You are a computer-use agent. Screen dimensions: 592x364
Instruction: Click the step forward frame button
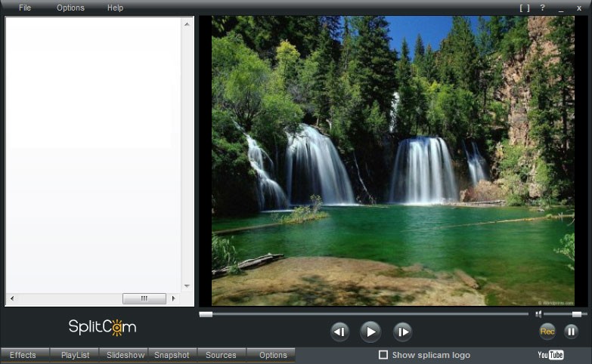403,331
